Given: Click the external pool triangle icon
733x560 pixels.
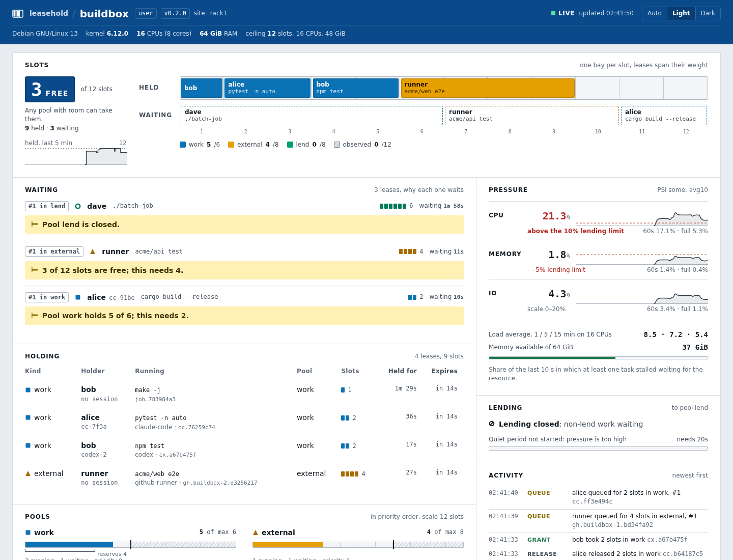Looking at the screenshot, I should (256, 533).
